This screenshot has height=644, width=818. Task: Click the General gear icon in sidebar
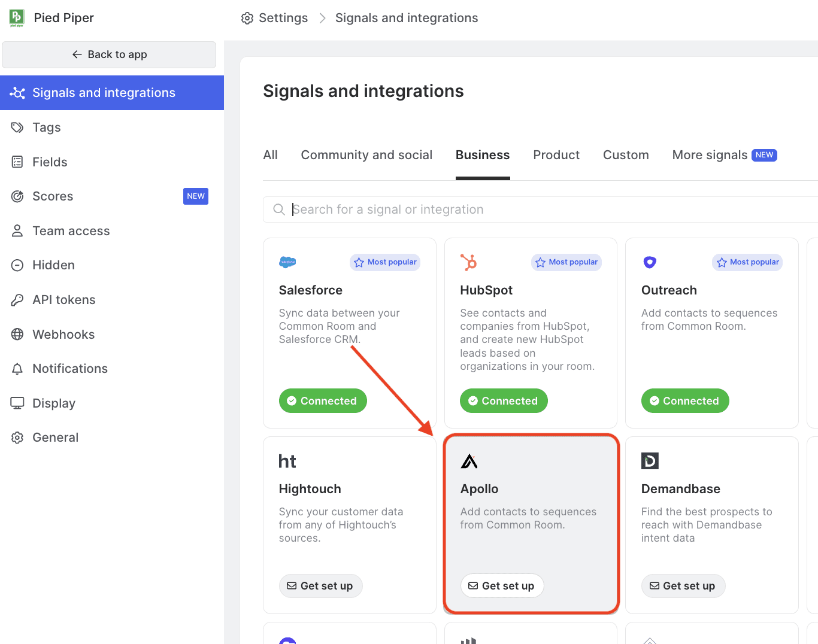17,438
